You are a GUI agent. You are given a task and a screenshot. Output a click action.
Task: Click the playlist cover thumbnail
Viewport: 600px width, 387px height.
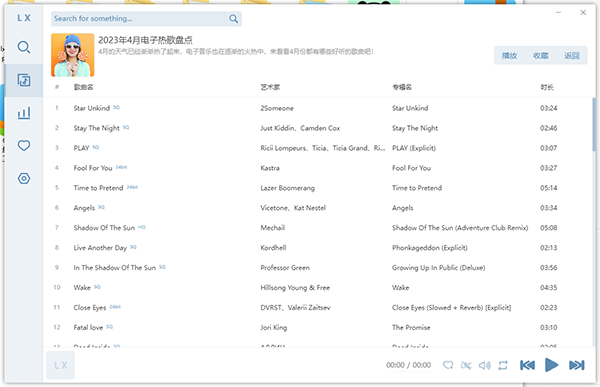coord(73,55)
